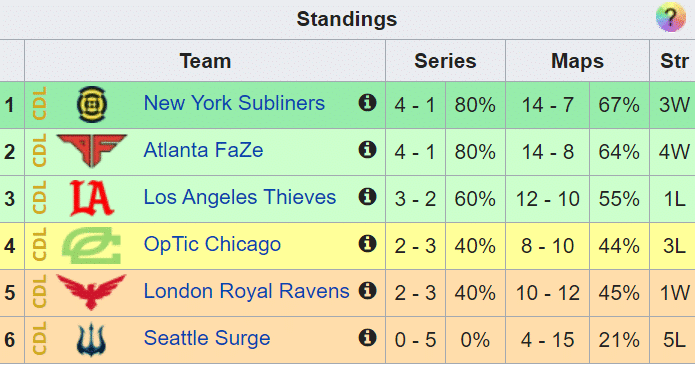Image resolution: width=695 pixels, height=366 pixels.
Task: Open London Royal Ravens info icon
Action: [367, 290]
